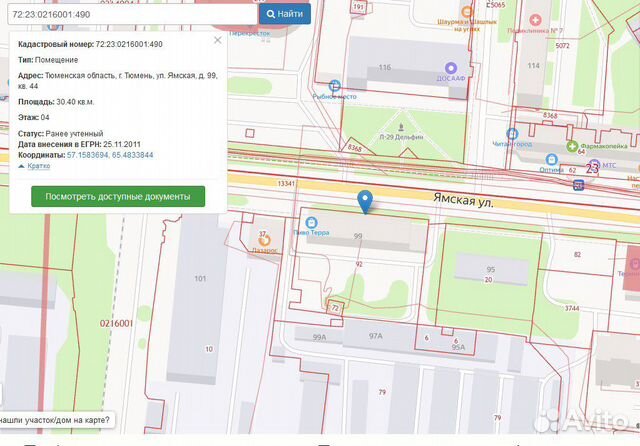Click building number 116 label
640x446 pixels.
coord(384,67)
